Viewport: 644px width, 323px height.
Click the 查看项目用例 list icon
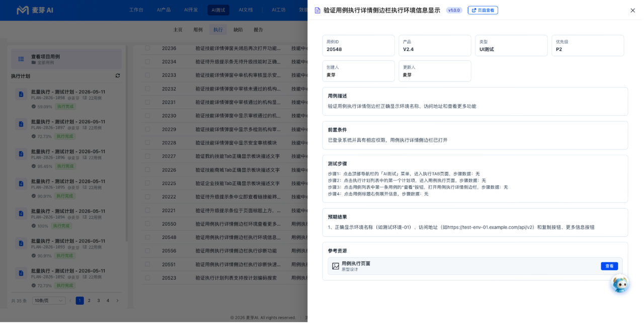(21, 59)
